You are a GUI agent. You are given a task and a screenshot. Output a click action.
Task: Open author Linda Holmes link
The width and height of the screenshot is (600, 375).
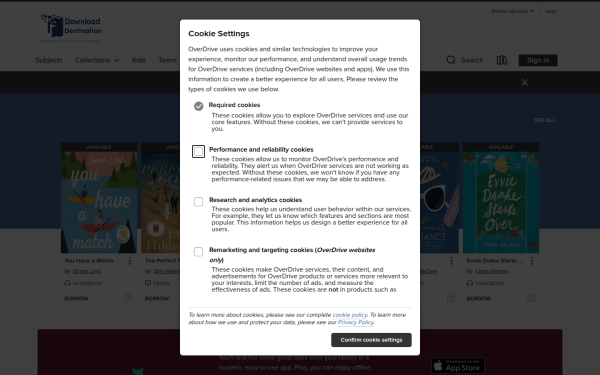point(492,271)
